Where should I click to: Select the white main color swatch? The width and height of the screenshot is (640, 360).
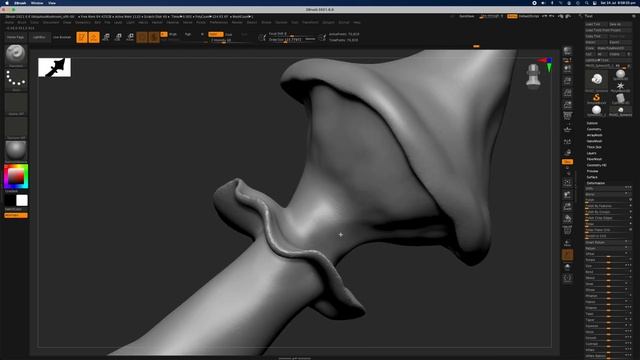pyautogui.click(x=22, y=200)
